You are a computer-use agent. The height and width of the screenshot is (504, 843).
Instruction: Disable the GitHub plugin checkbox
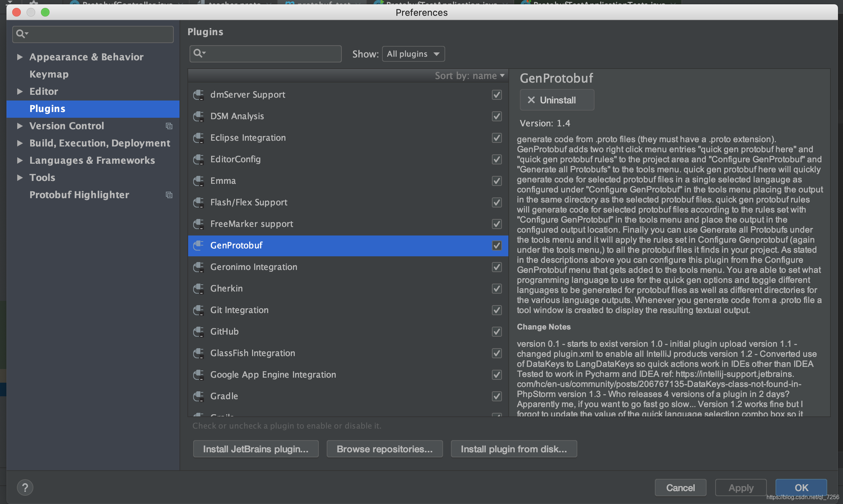497,332
